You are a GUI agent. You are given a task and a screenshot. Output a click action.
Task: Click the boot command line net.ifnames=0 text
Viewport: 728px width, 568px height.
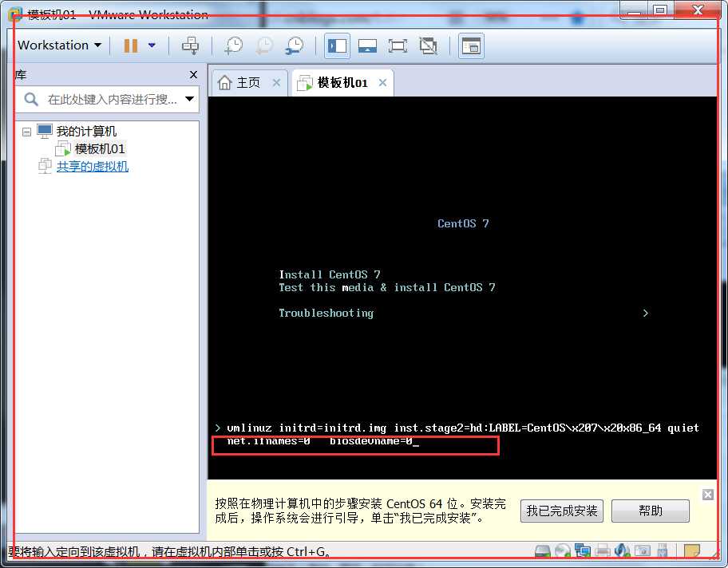pos(268,441)
